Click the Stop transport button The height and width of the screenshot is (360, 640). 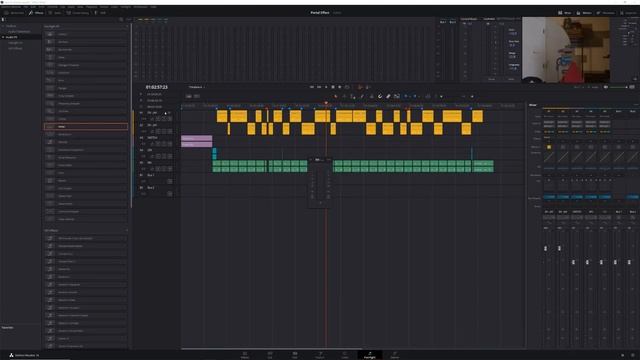point(333,87)
